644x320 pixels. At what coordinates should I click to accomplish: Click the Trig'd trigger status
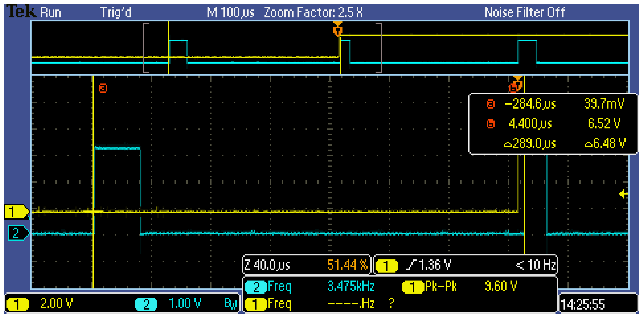click(x=116, y=12)
